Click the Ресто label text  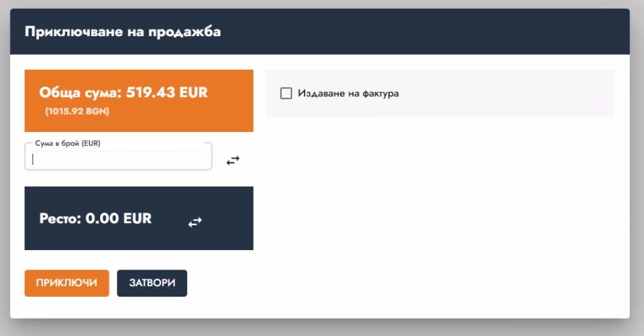tap(60, 218)
